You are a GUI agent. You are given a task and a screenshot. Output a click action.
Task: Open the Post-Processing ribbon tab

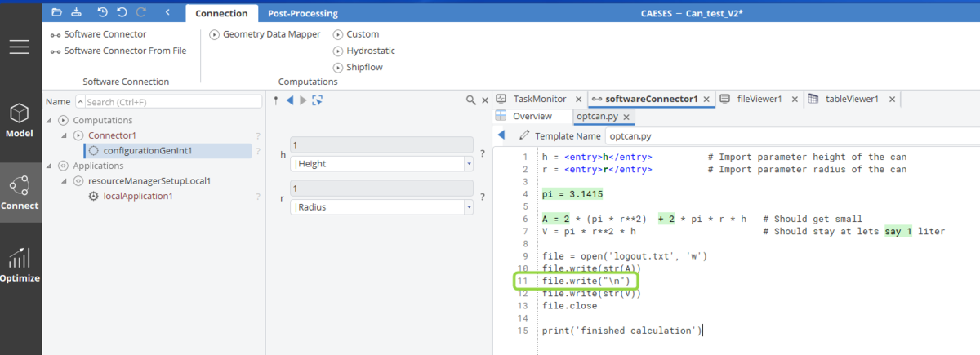302,13
